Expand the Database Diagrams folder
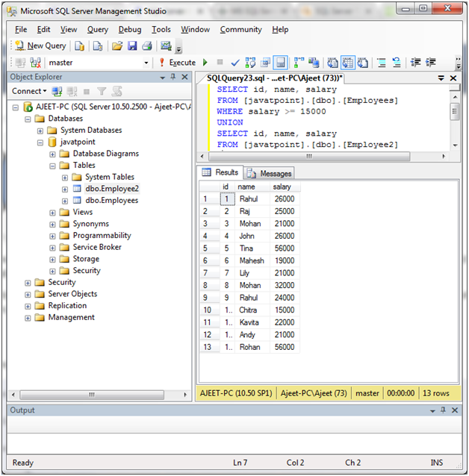The image size is (469, 476). click(x=52, y=154)
